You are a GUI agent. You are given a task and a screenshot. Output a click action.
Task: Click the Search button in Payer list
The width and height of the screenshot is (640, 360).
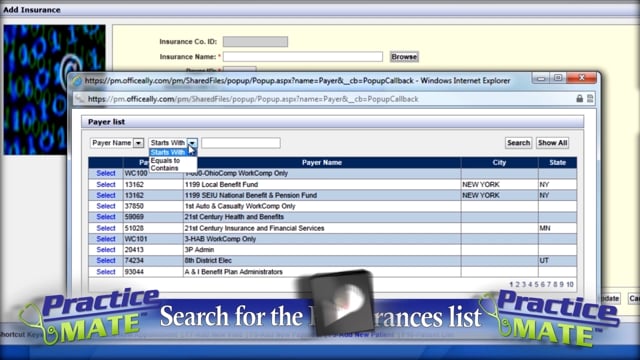518,143
